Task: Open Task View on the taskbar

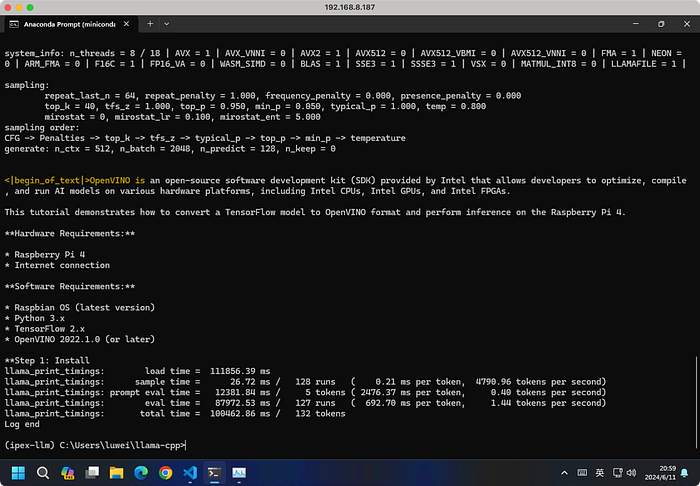Action: [x=92, y=473]
